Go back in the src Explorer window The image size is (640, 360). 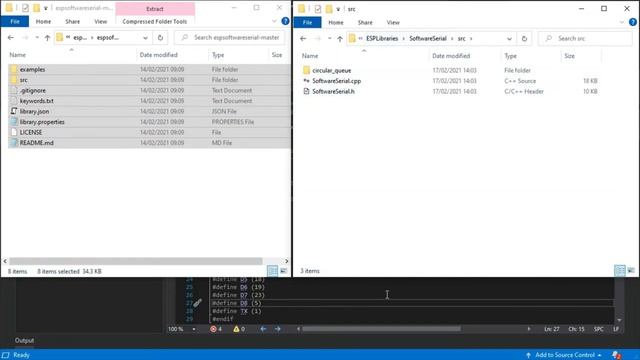point(303,38)
